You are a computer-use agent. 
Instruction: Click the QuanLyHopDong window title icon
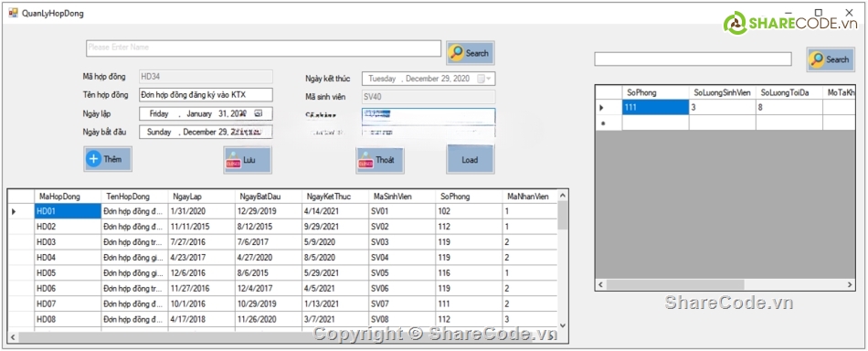[13, 13]
